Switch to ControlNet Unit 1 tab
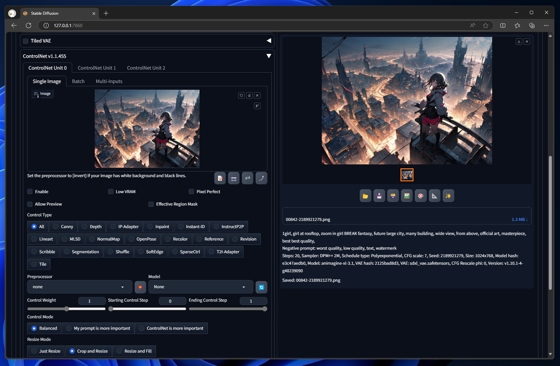 97,68
